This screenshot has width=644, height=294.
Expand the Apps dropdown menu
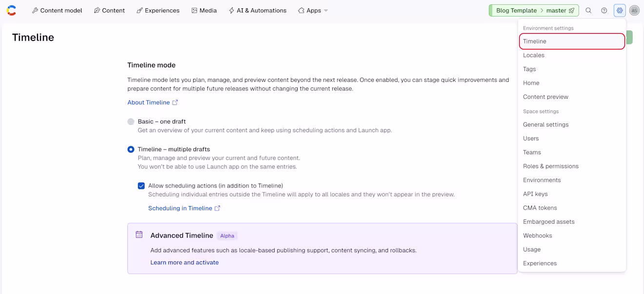(x=313, y=10)
